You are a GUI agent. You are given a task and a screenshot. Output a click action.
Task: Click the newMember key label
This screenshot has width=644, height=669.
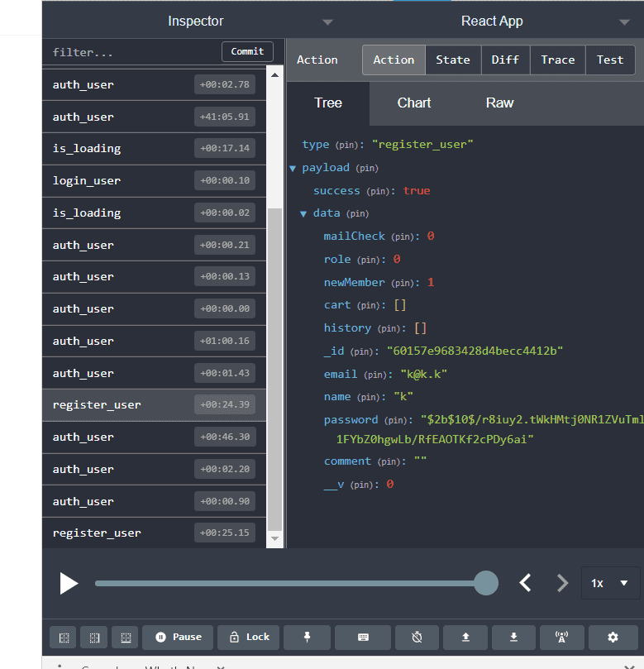pyautogui.click(x=354, y=283)
